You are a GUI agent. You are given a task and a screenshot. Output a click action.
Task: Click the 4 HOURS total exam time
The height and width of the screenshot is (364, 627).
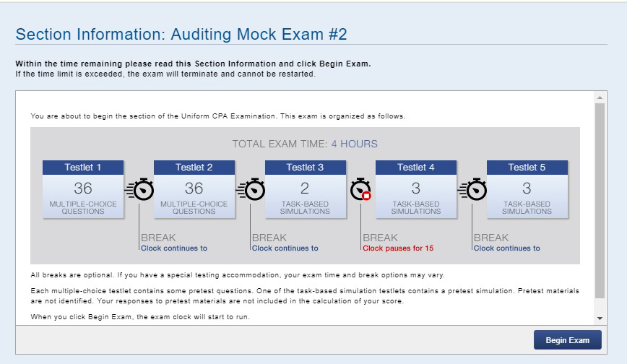(354, 144)
